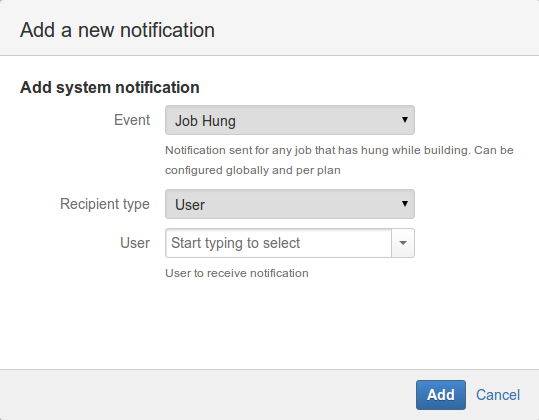Click the 'Add system notification' heading

110,87
